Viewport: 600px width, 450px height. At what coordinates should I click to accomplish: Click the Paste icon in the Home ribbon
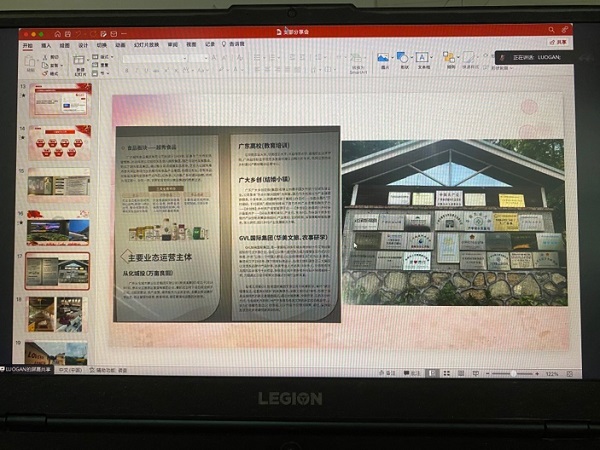pos(30,64)
